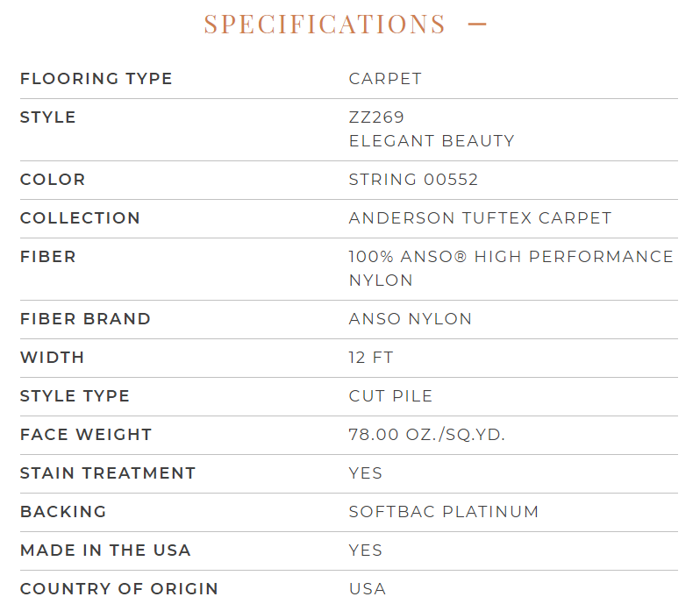The width and height of the screenshot is (700, 611).
Task: Select the 100% Anso High Performance text
Action: point(511,257)
